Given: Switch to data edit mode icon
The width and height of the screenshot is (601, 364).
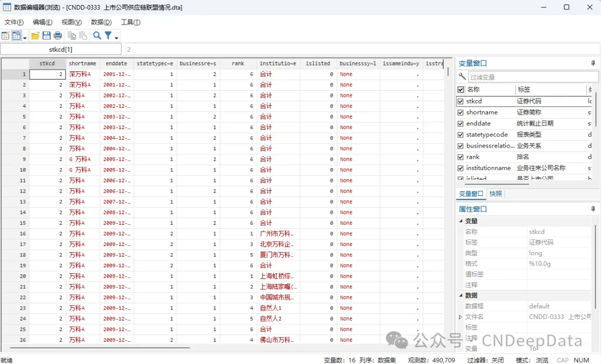Looking at the screenshot, I should [5, 36].
